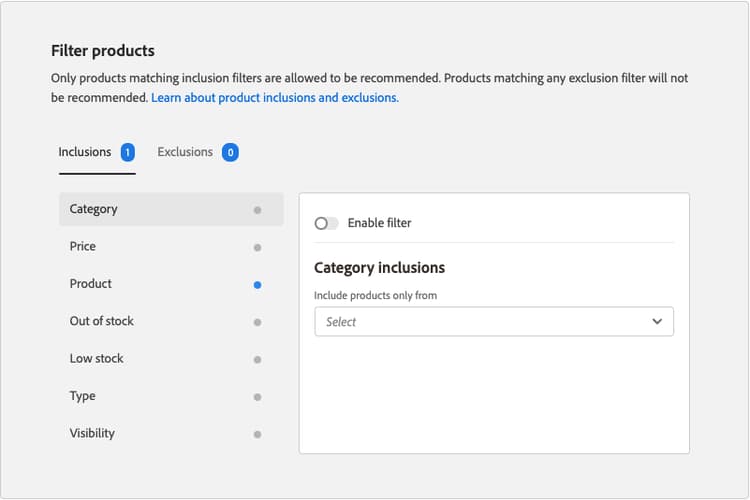Switch to the Exclusions tab
The height and width of the screenshot is (500, 750).
(185, 152)
